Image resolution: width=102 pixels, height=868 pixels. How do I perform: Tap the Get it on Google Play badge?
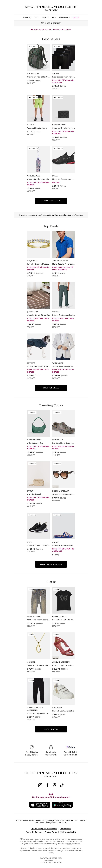tap(62, 805)
